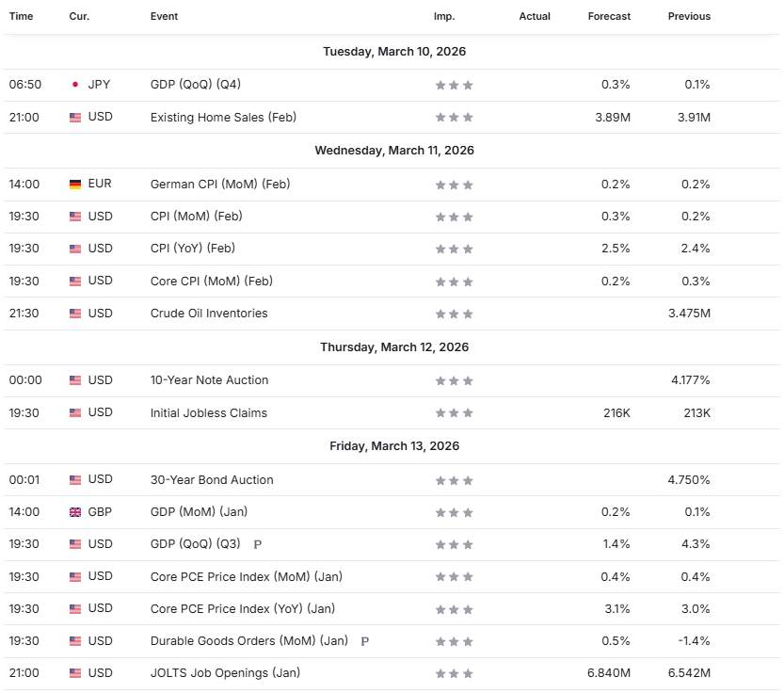
Task: Click the Event column header
Action: (164, 16)
